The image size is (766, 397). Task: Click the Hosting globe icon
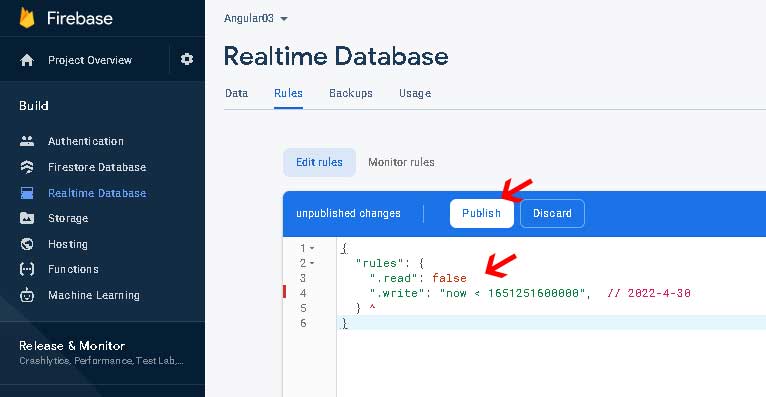pyautogui.click(x=27, y=244)
